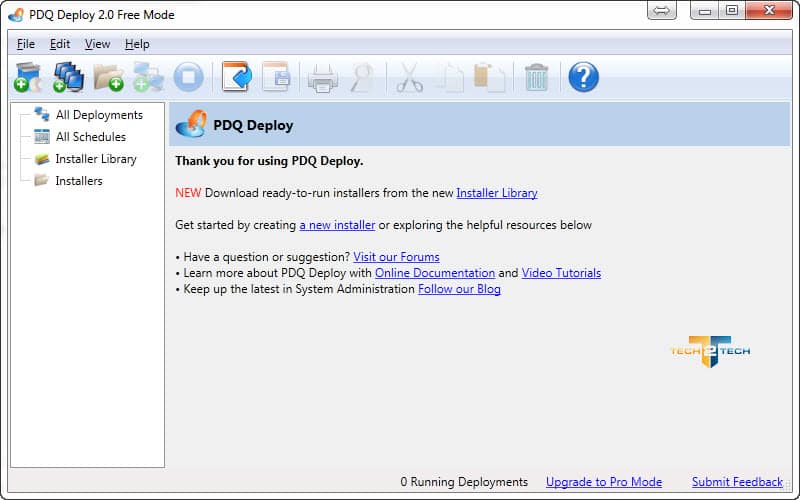Open the Help menu

point(137,44)
